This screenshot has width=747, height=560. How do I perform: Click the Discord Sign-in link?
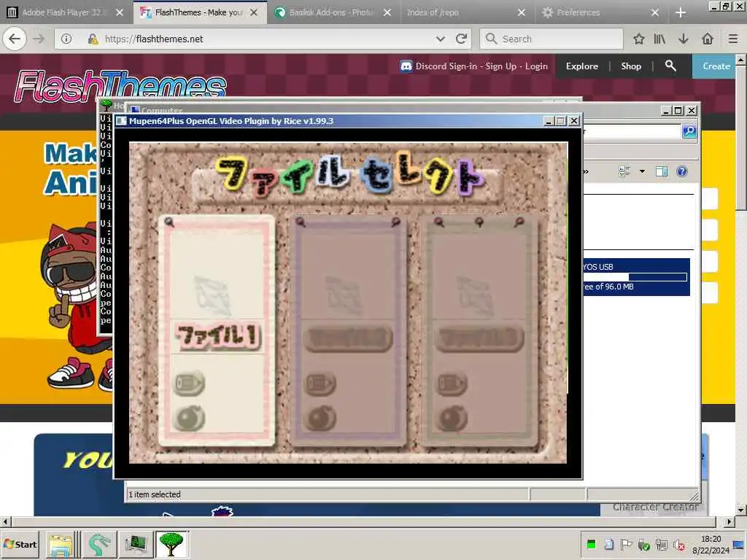[446, 66]
